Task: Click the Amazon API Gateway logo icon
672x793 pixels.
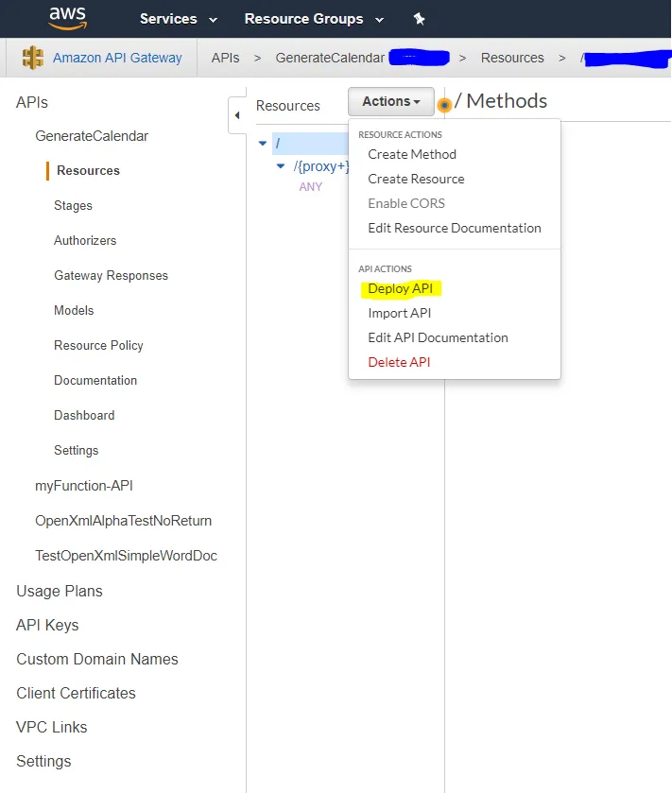Action: coord(33,58)
